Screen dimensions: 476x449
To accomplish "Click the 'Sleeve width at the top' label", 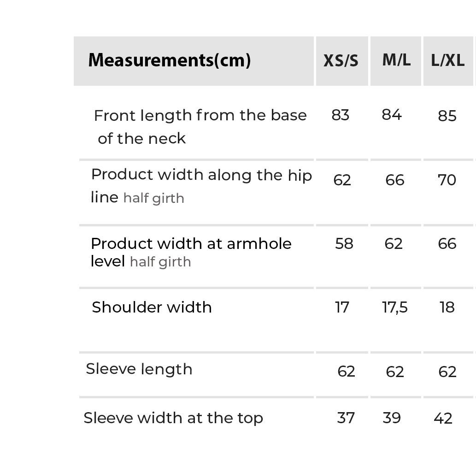I will (x=173, y=418).
